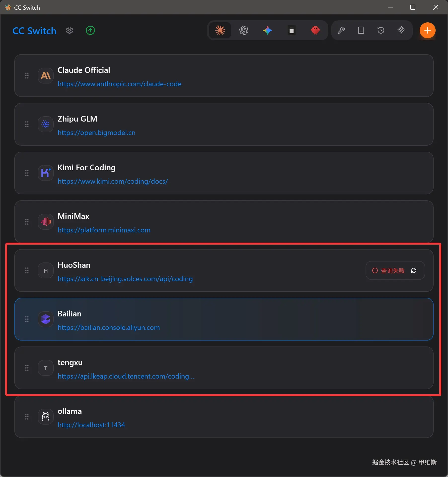Screen dimensions: 448x477
Task: Select the Bailian provider card
Action: [x=248, y=319]
